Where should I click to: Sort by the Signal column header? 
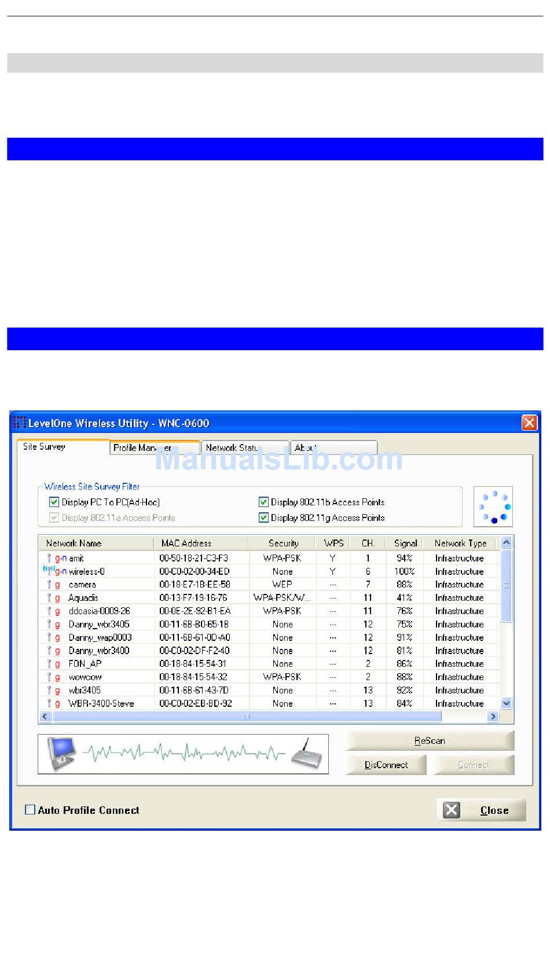tap(405, 543)
